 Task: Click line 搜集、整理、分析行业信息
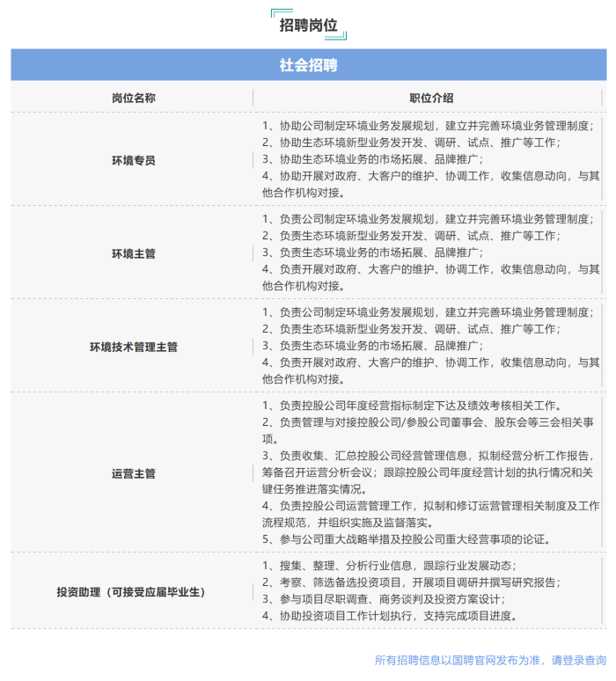tap(389, 566)
